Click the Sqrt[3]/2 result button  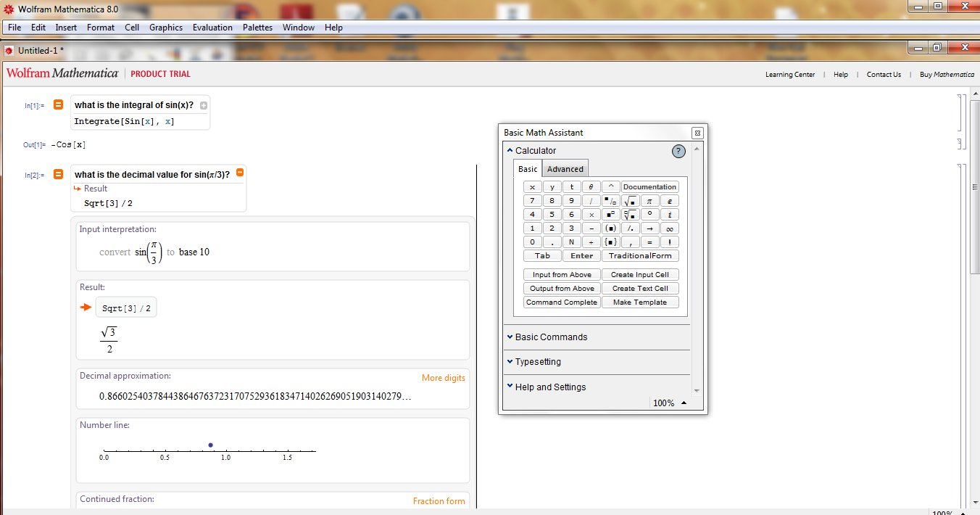pyautogui.click(x=126, y=308)
